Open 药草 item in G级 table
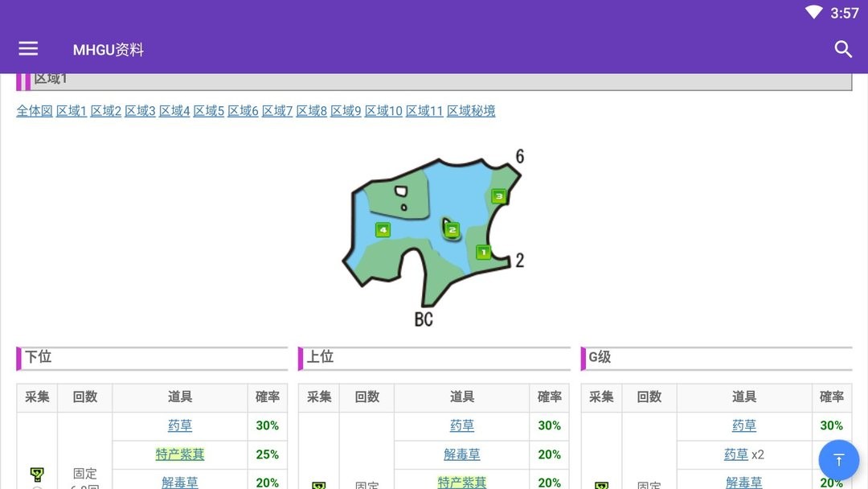The width and height of the screenshot is (868, 489). point(744,425)
